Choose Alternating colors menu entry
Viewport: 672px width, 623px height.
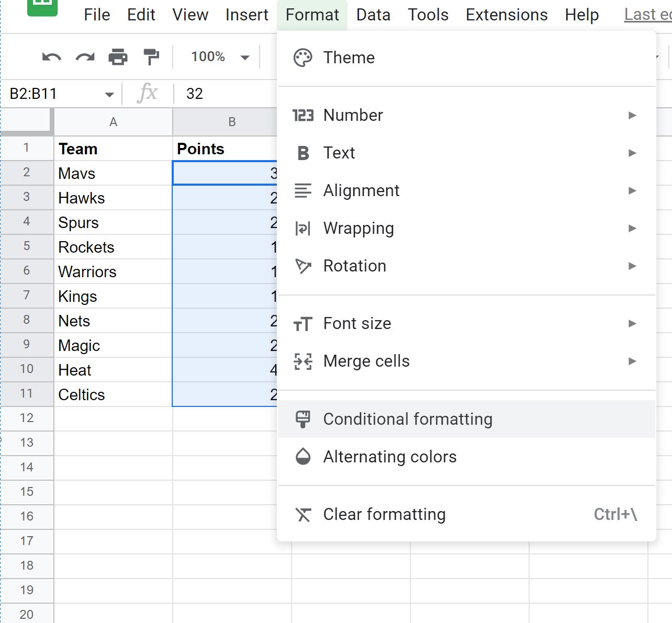click(467, 457)
